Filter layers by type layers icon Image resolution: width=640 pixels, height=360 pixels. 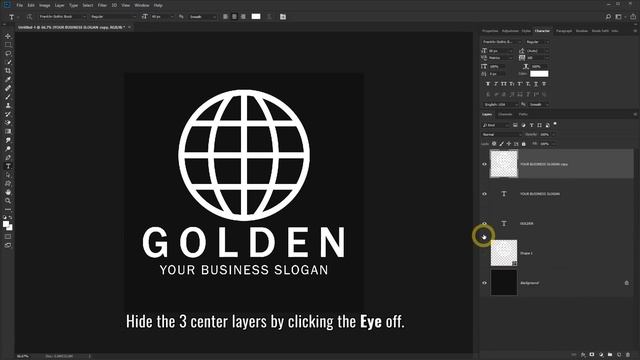(x=531, y=125)
